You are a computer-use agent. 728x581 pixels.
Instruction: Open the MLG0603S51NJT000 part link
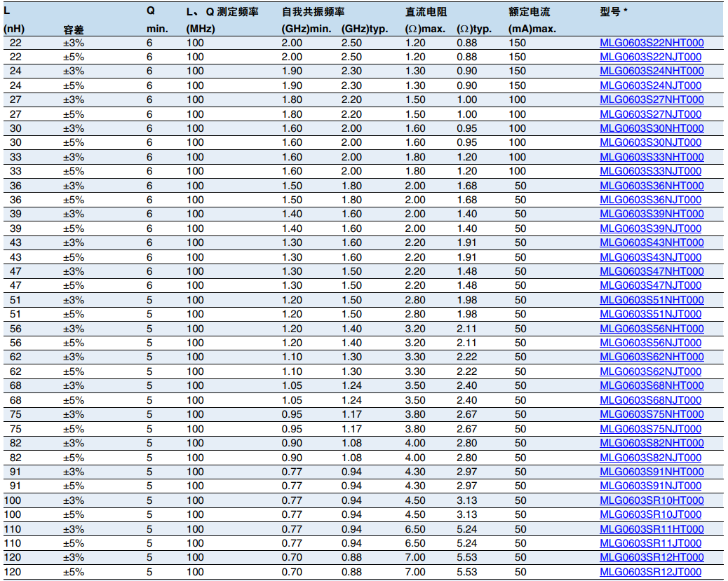(650, 314)
